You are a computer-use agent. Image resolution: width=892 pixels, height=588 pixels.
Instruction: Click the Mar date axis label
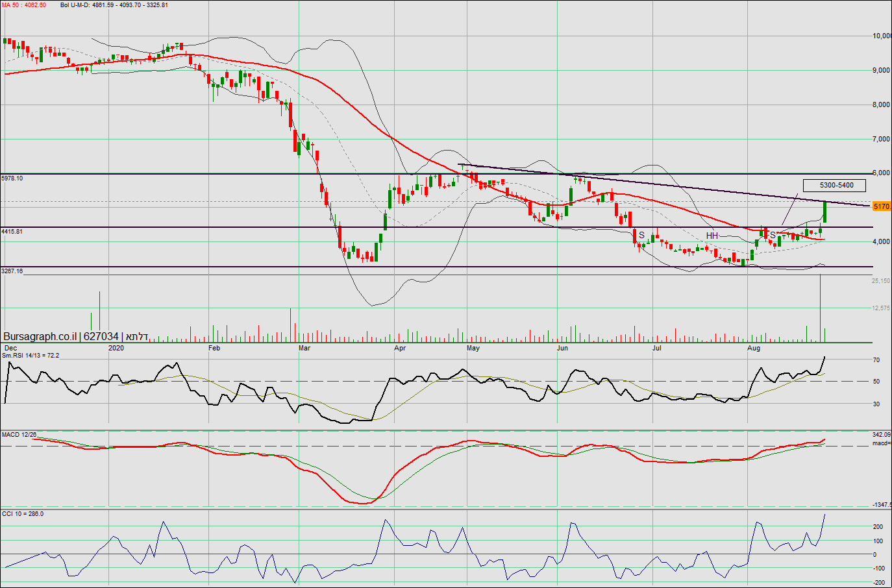click(304, 349)
